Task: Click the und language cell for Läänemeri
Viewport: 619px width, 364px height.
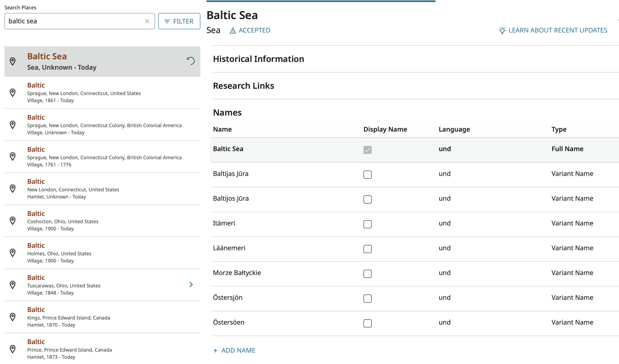Action: (x=445, y=248)
